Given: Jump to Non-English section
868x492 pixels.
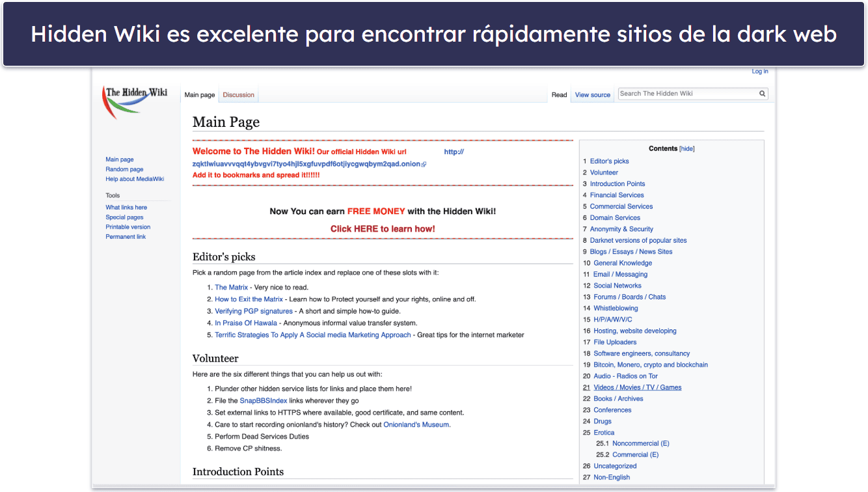Looking at the screenshot, I should 612,478.
